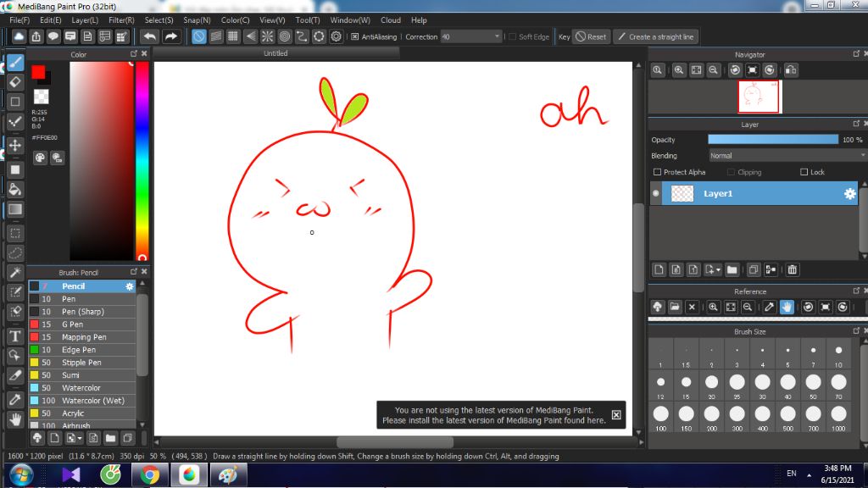
Task: Click the Redo arrow in toolbar
Action: 171,36
